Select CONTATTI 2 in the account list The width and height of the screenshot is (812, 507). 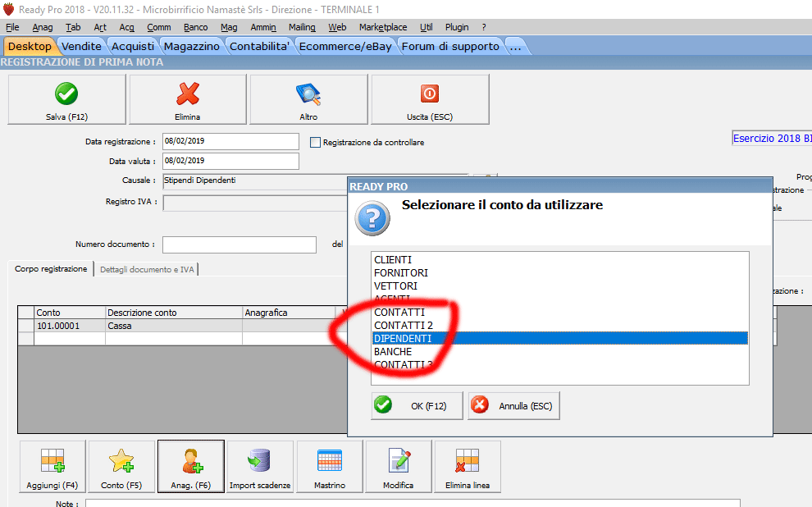click(560, 325)
